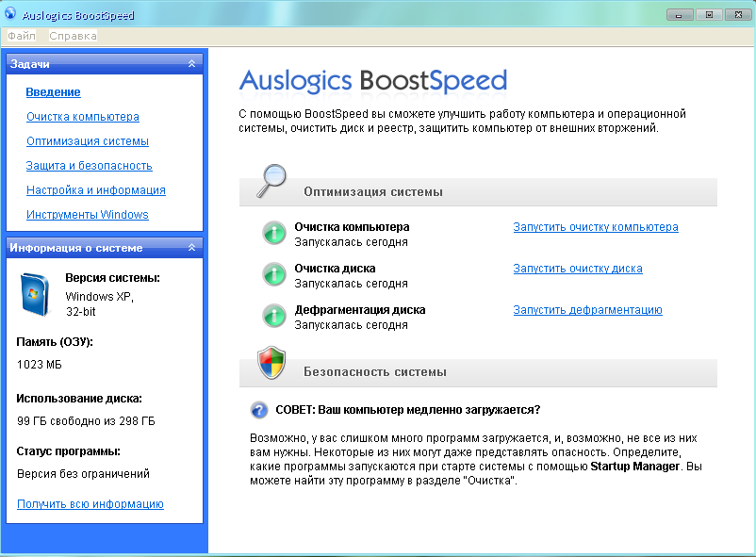756x557 pixels.
Task: Click the green status icon beside Очистка компьютера
Action: (273, 234)
